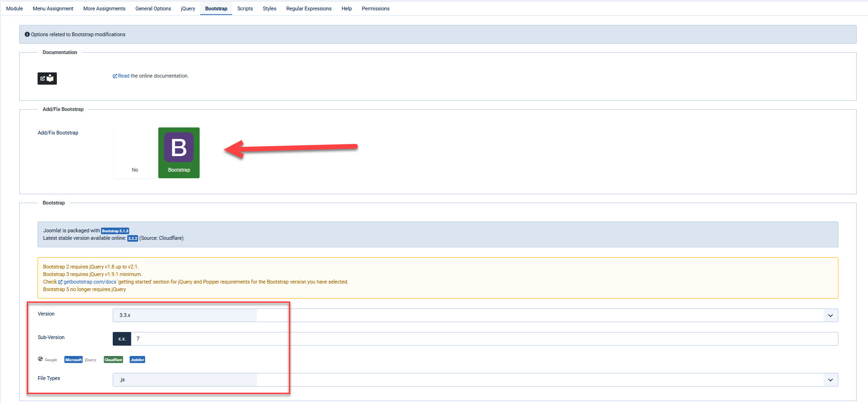
Task: Open the More Assignments tab
Action: (x=104, y=8)
